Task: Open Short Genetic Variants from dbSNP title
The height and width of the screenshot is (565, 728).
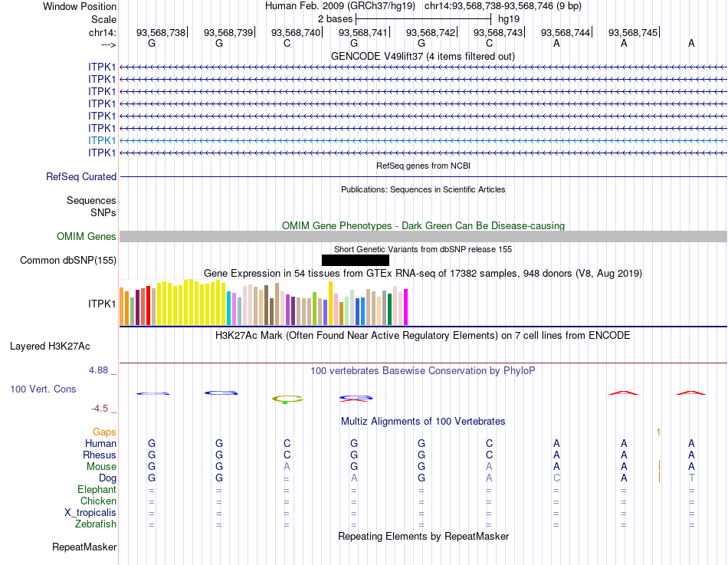Action: [423, 249]
